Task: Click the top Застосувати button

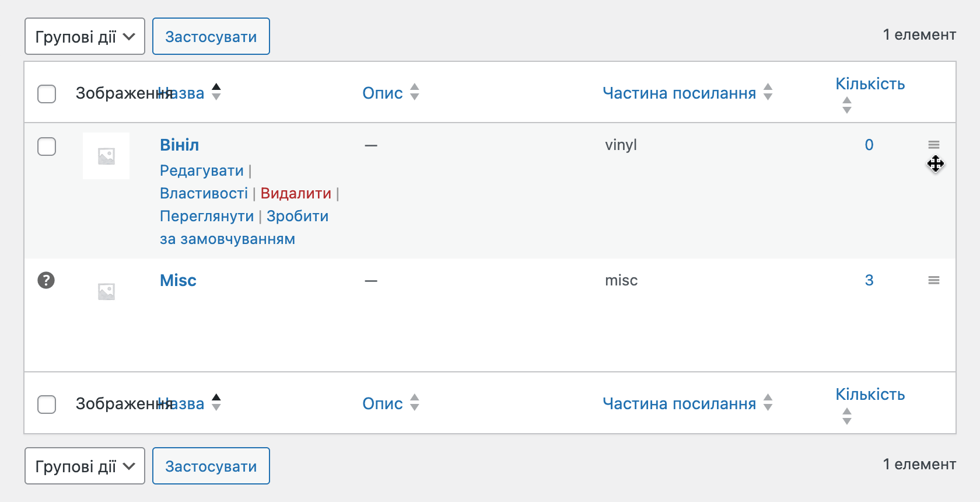Action: pos(211,36)
